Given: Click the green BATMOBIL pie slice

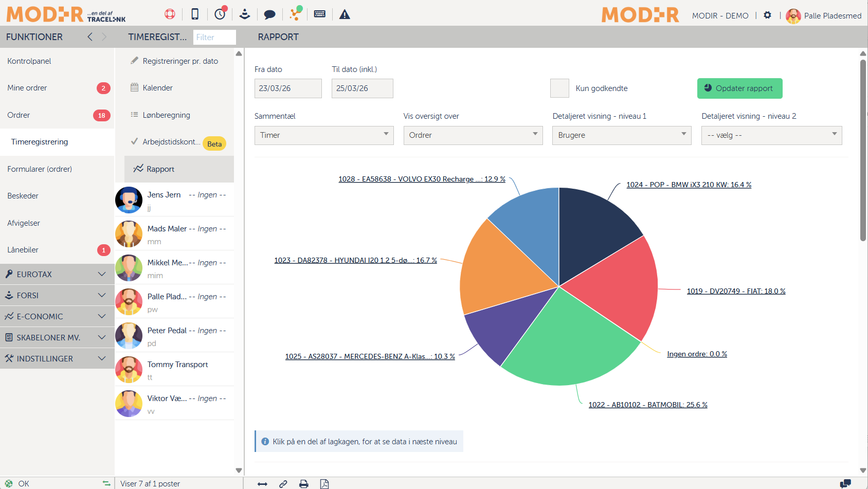Looking at the screenshot, I should pyautogui.click(x=566, y=345).
